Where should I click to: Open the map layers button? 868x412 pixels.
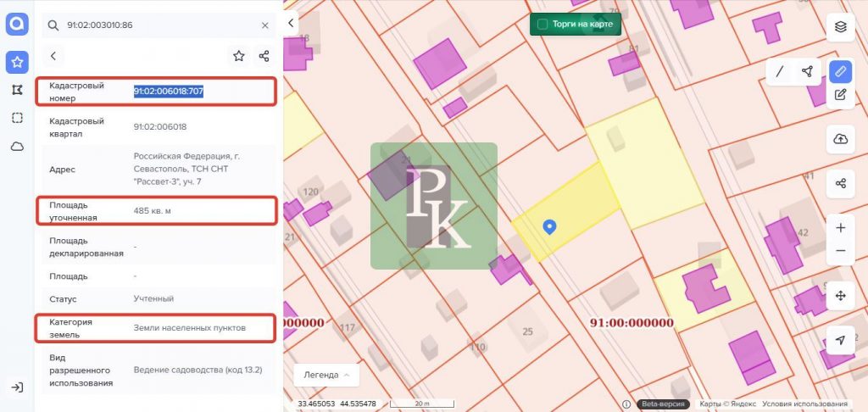840,26
